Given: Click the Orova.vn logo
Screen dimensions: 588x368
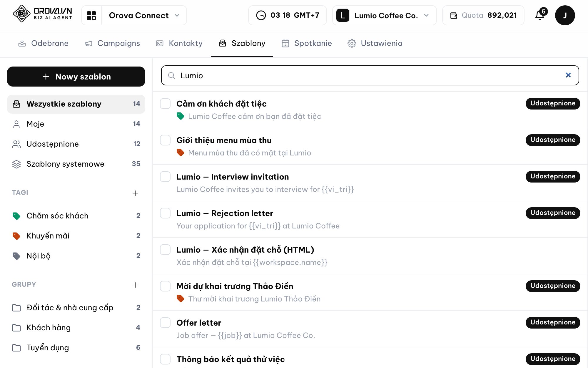Looking at the screenshot, I should [43, 14].
